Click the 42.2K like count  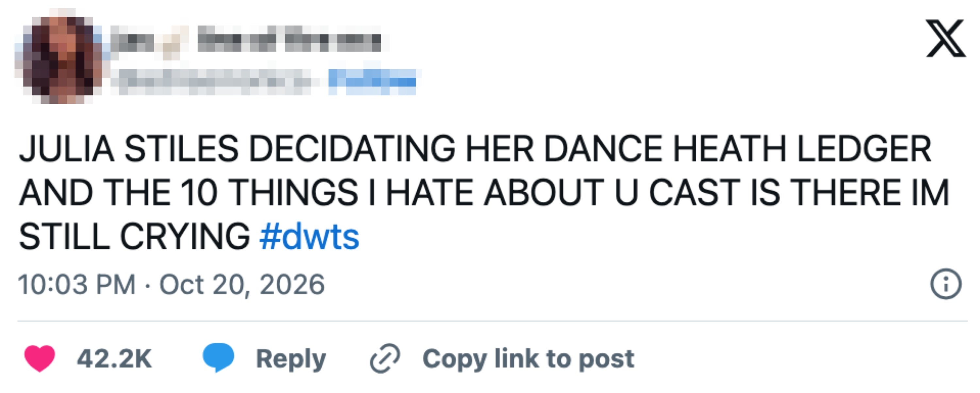pyautogui.click(x=114, y=358)
